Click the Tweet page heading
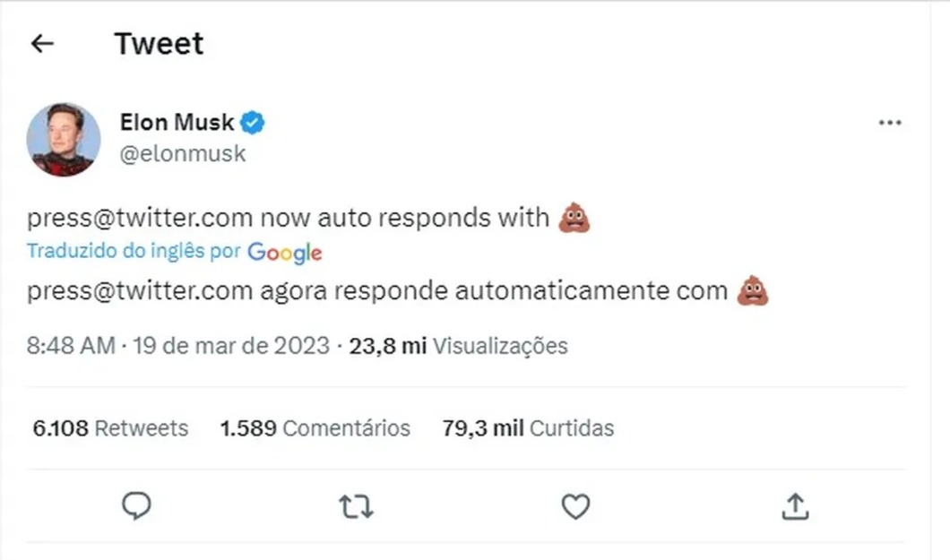950x560 pixels. [159, 44]
